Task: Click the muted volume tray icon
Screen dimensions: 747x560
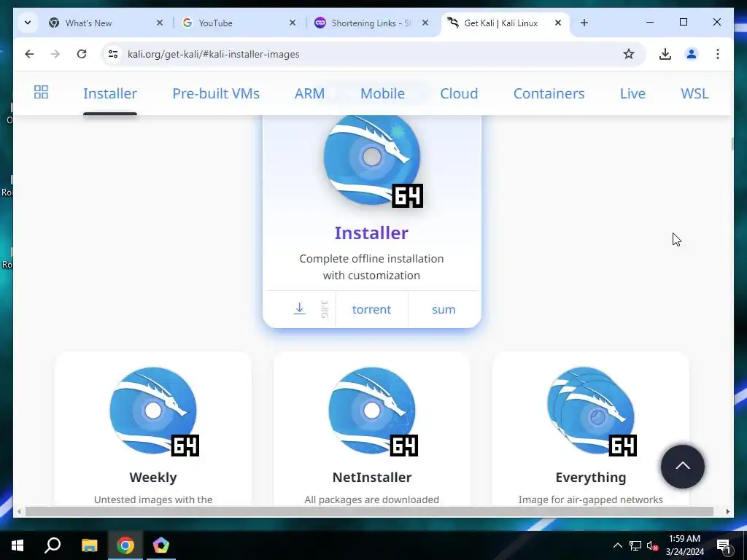Action: point(652,545)
